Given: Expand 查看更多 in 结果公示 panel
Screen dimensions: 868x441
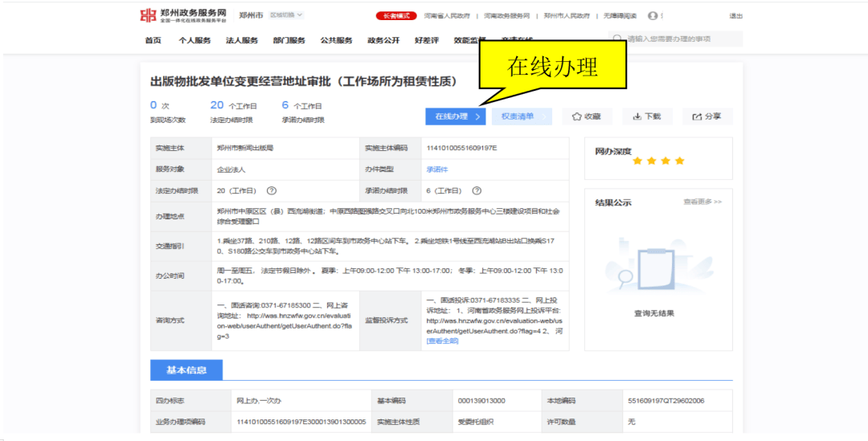Looking at the screenshot, I should (702, 202).
